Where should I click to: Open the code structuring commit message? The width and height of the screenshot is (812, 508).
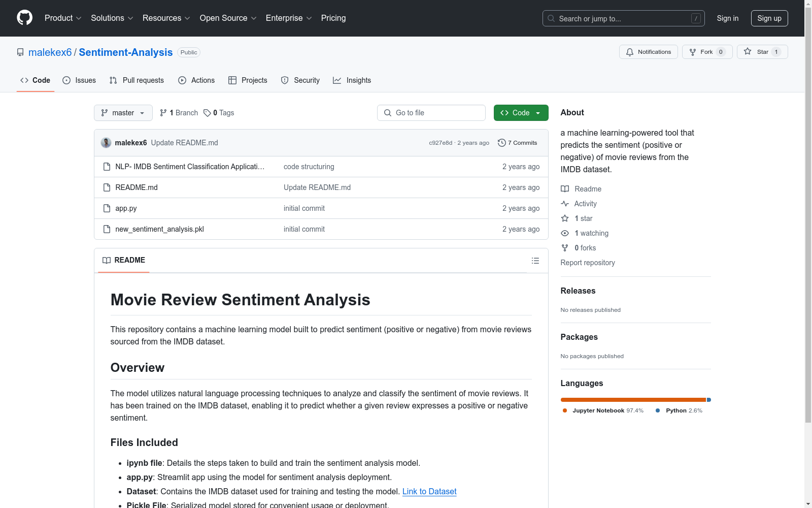coord(309,167)
